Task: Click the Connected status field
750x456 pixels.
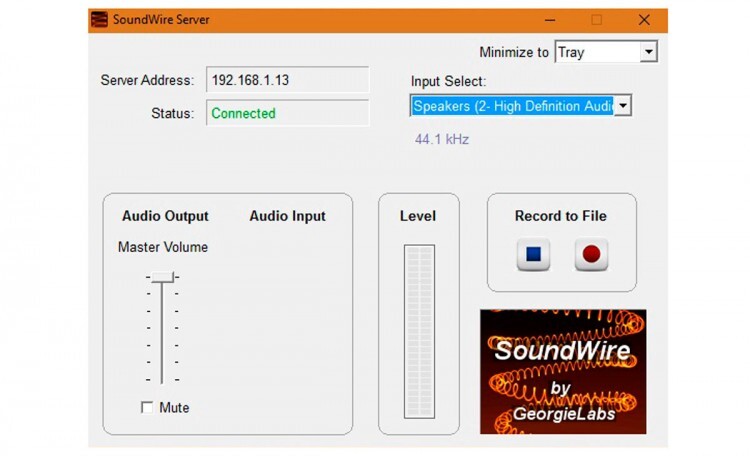Action: 287,113
